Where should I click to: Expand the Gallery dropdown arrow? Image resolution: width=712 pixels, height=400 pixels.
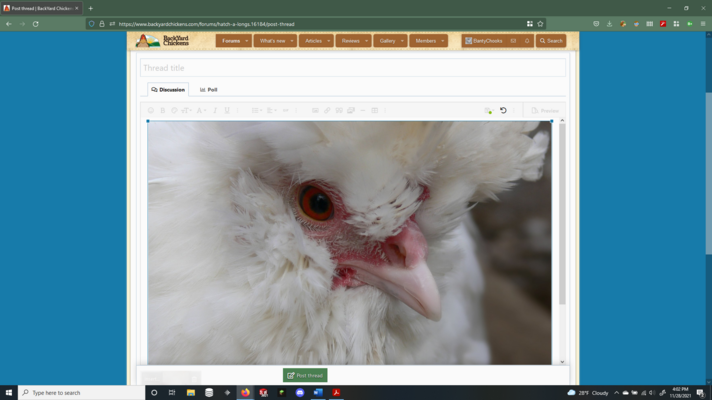(x=402, y=41)
